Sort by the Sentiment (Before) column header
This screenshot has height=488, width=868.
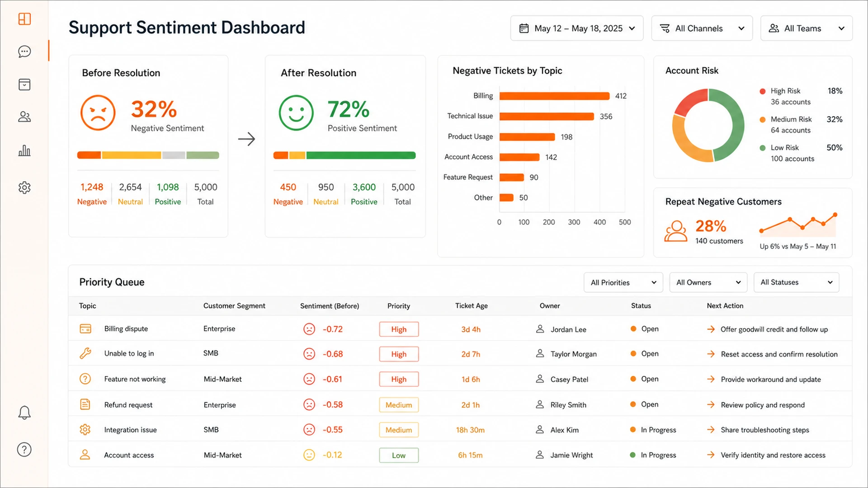[x=330, y=306]
